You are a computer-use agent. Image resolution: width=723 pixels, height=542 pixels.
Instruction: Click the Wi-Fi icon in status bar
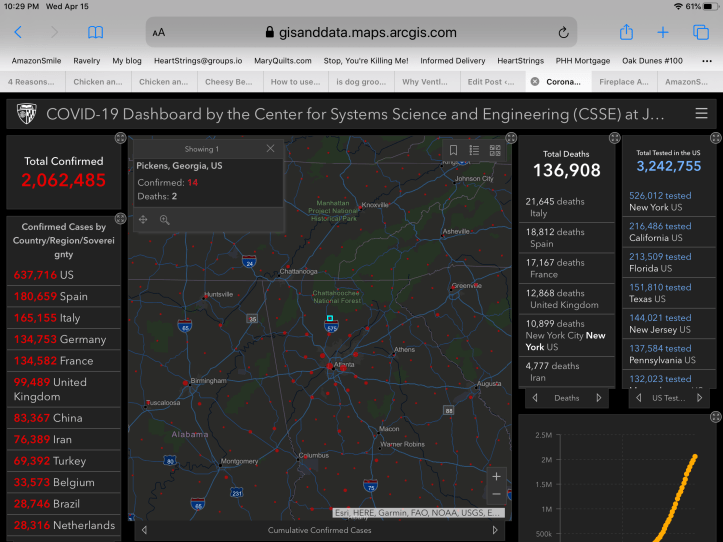pyautogui.click(x=678, y=6)
